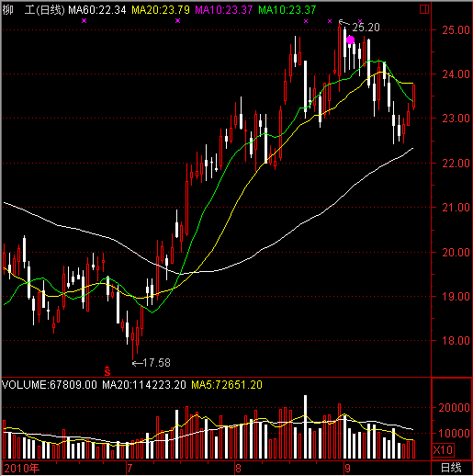Click the magenta x marker nearest 25.20 label
Viewport: 473px width, 476px height.
360,21
